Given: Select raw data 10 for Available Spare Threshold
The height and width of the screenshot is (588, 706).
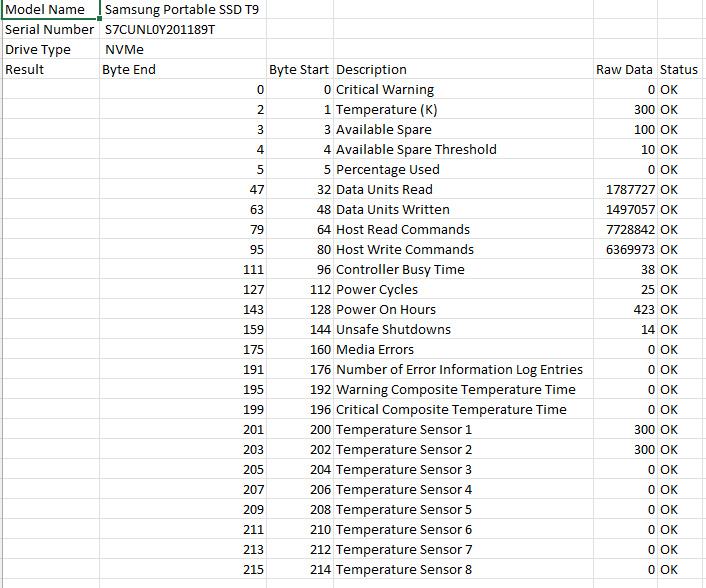Looking at the screenshot, I should (625, 149).
